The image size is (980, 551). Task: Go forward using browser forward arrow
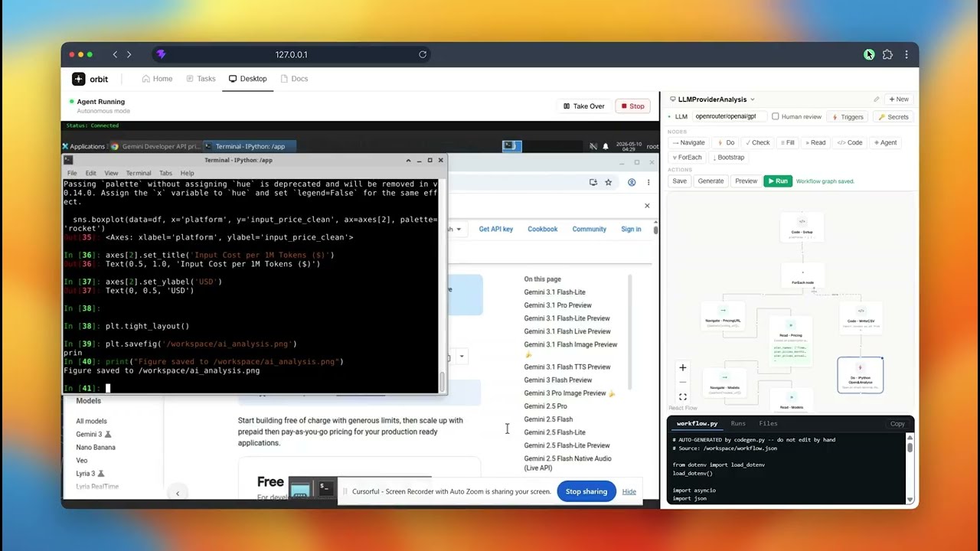[129, 54]
